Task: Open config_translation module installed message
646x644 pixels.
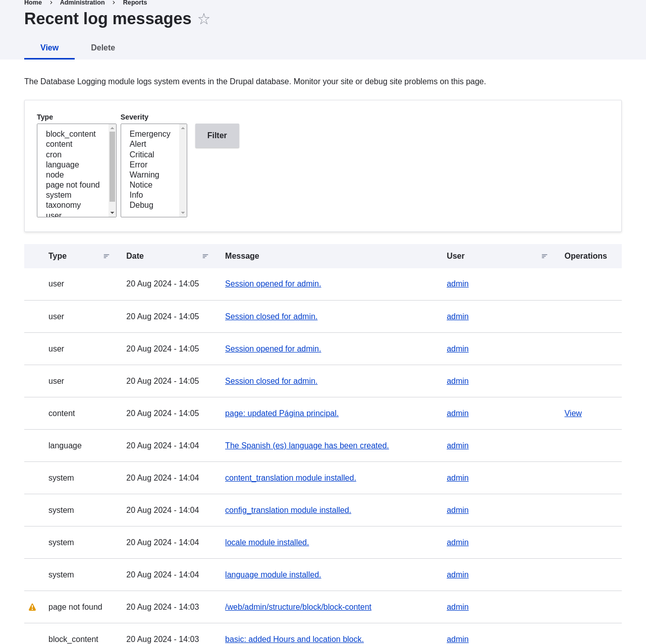Action: (x=288, y=510)
